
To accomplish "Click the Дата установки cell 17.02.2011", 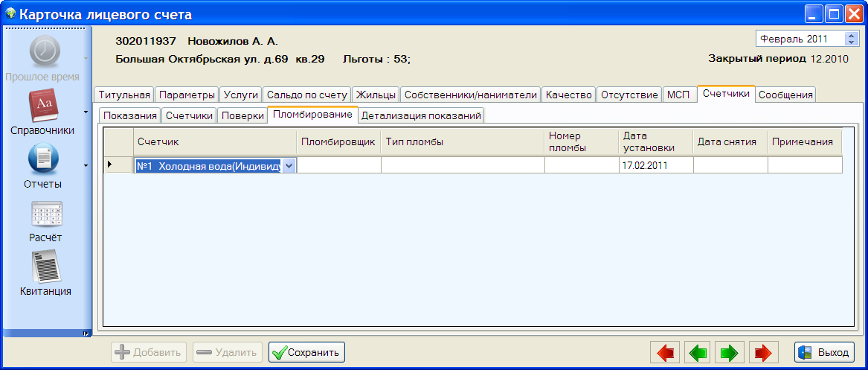I will [x=655, y=166].
